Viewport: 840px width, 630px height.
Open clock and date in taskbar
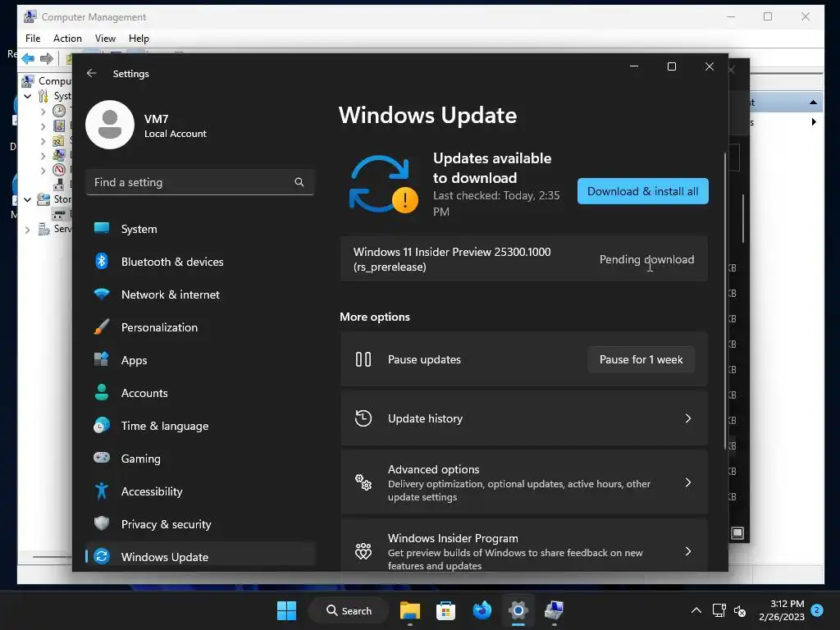(x=782, y=610)
